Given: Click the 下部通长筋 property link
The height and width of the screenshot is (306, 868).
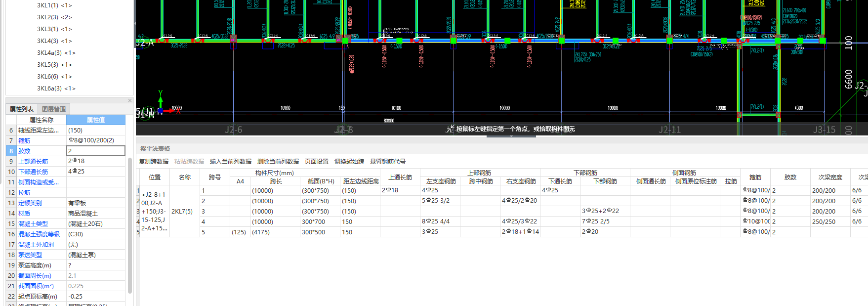Looking at the screenshot, I should pos(33,172).
